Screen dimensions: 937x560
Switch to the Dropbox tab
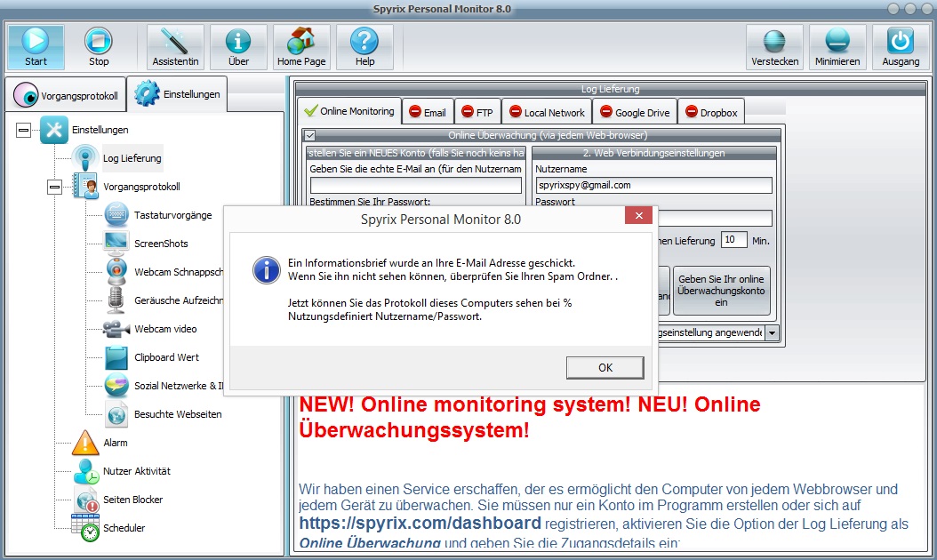[711, 112]
